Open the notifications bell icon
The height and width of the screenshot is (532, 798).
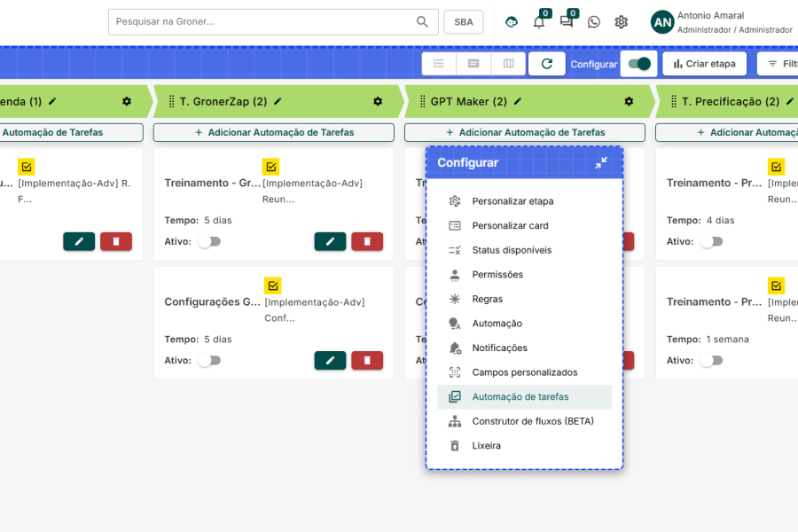[x=538, y=22]
